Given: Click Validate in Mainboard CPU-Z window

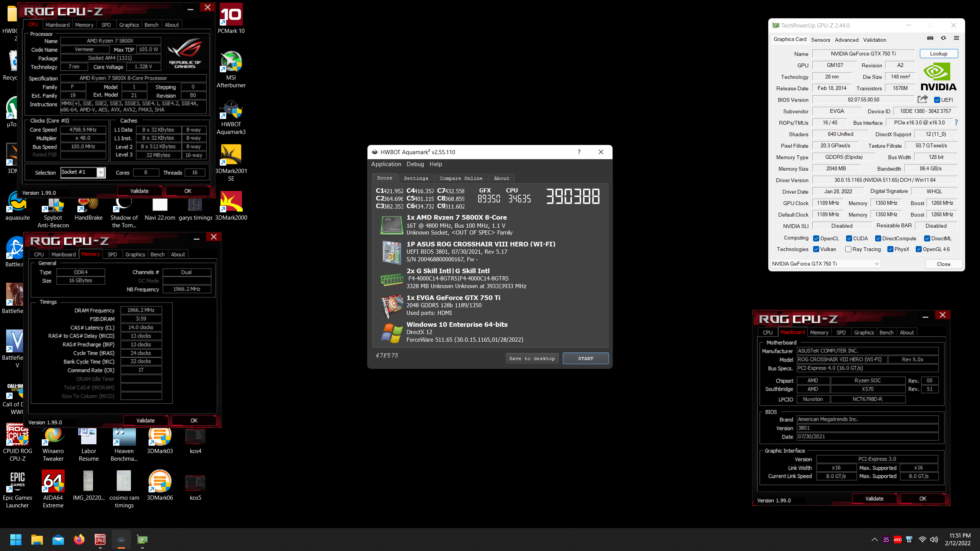Looking at the screenshot, I should pos(874,499).
